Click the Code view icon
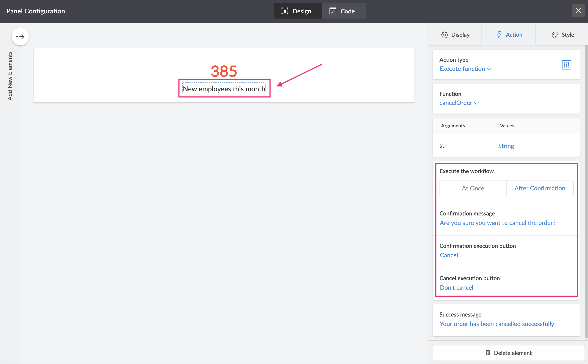This screenshot has width=588, height=364. point(333,11)
